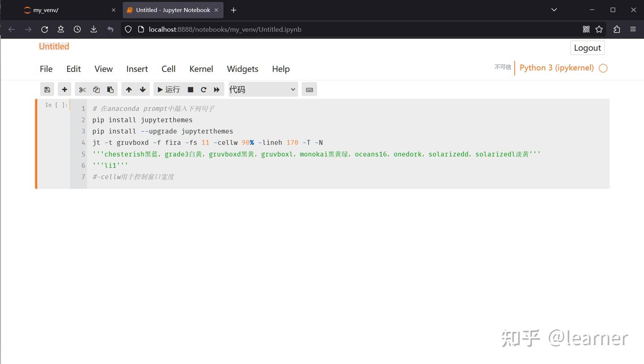Run the cell with the 运行 button

(x=169, y=89)
